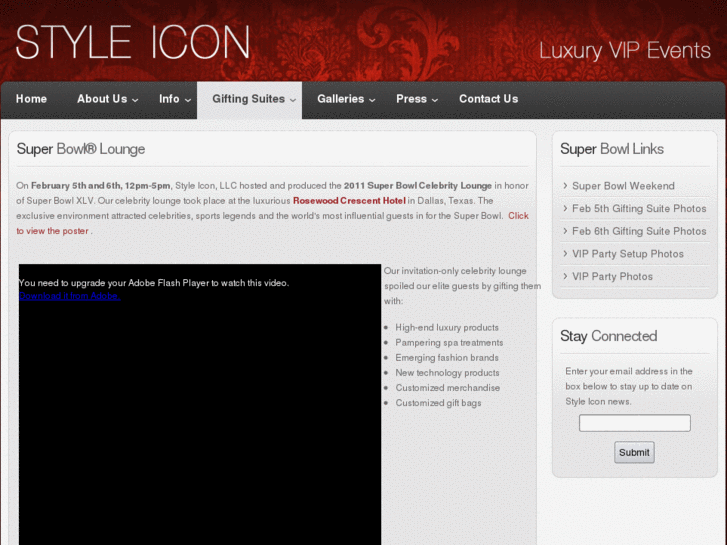This screenshot has height=545, width=727.
Task: Click arrow icon beside VIP Party Setup Photos
Action: tap(565, 253)
